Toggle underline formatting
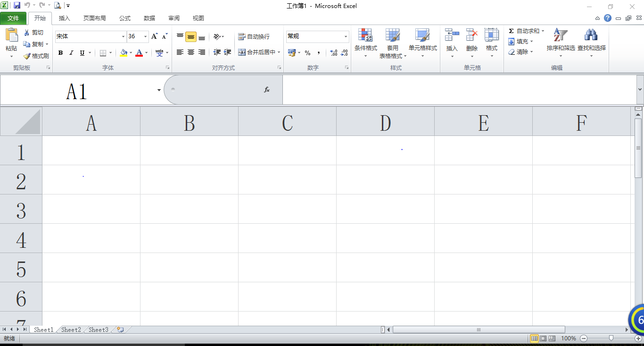The image size is (644, 346). (83, 53)
